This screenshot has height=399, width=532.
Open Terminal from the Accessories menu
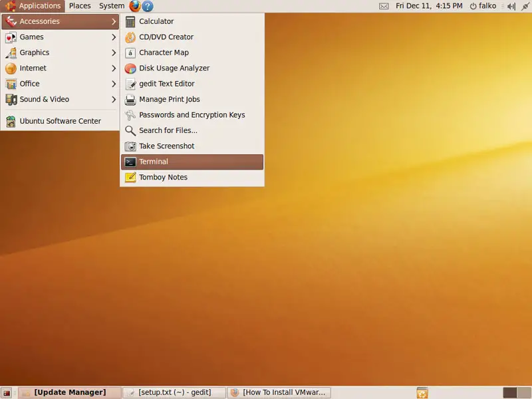192,162
